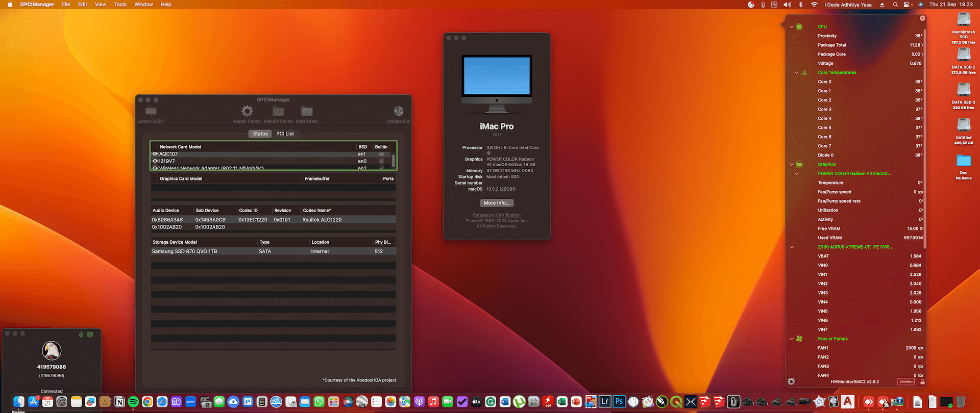Open Spotlight search in menu bar
The height and width of the screenshot is (413, 980).
tap(895, 5)
